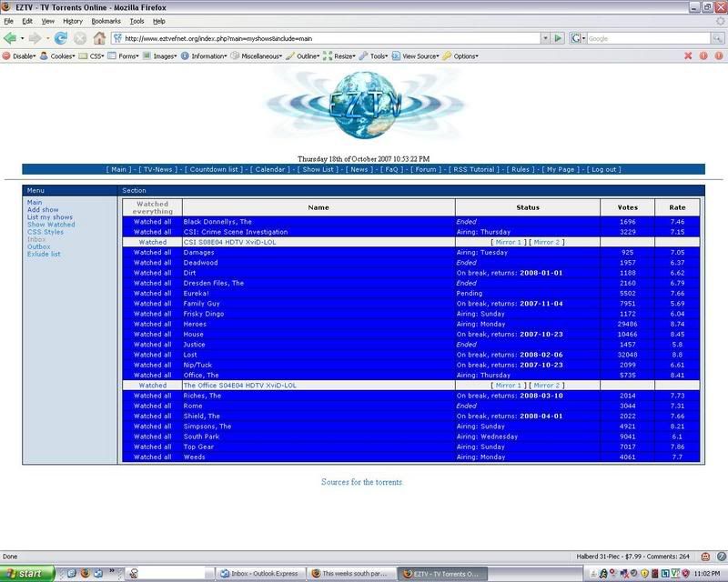Click the 29486 votes cell for Heroes
Viewport: 728px width, 582px height.
(627, 324)
